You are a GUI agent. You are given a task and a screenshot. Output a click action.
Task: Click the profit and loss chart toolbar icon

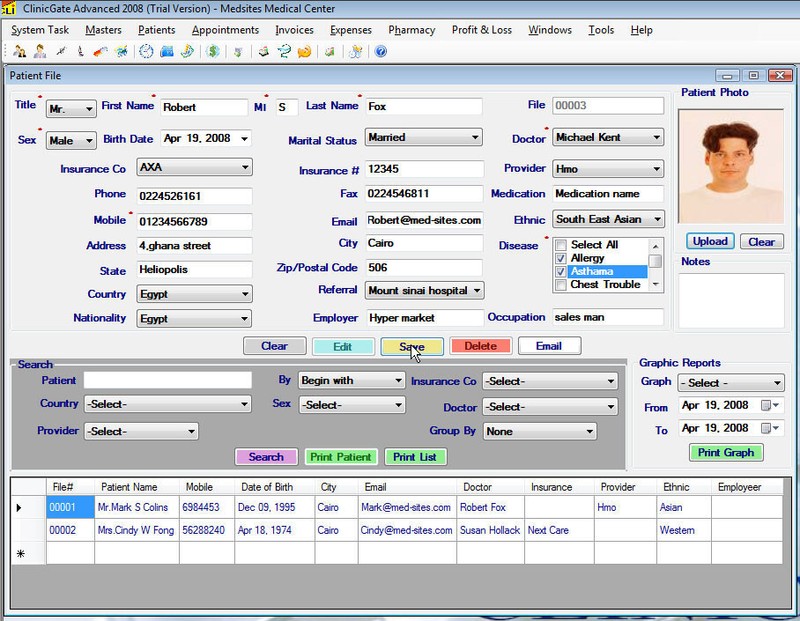(330, 52)
